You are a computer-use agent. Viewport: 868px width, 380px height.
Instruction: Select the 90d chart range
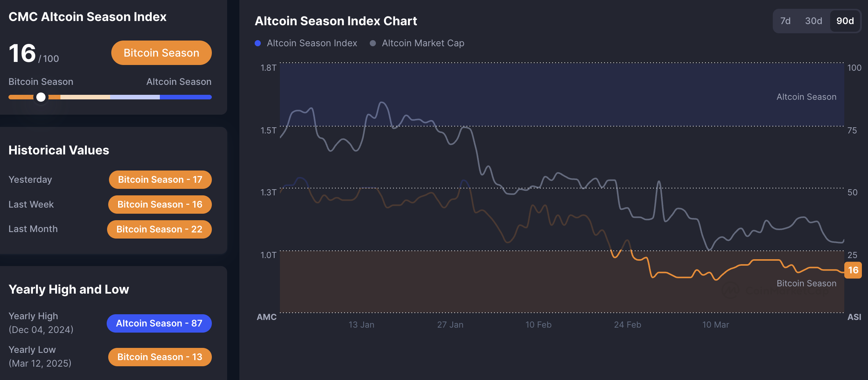click(845, 21)
